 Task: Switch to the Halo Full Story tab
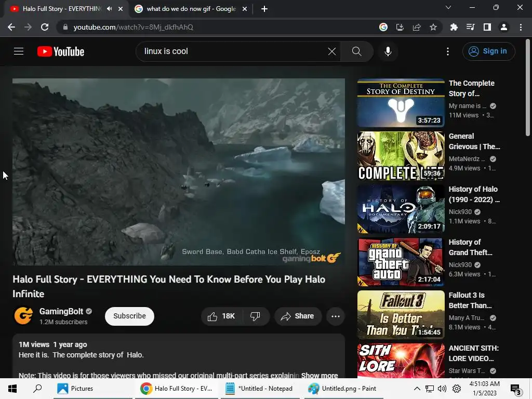click(61, 9)
